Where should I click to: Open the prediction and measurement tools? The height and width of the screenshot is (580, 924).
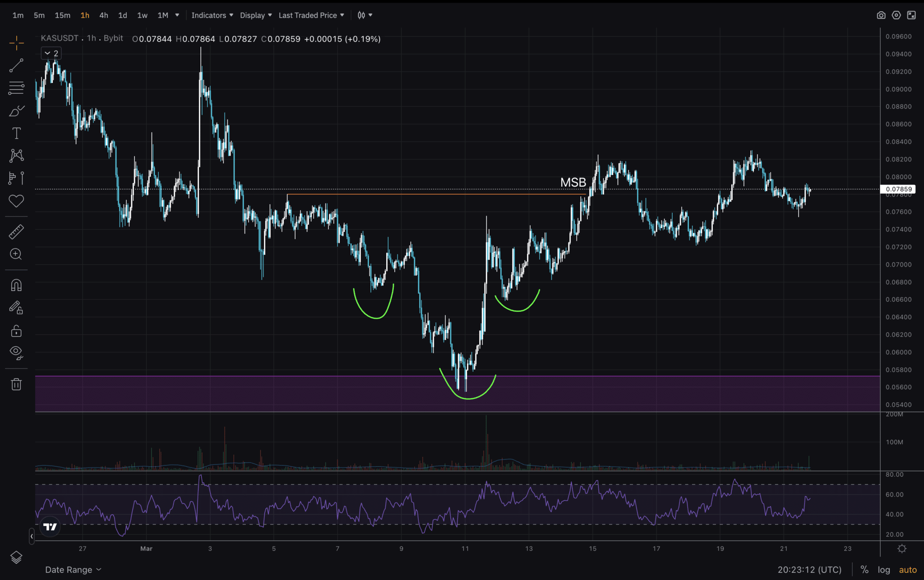pos(16,178)
